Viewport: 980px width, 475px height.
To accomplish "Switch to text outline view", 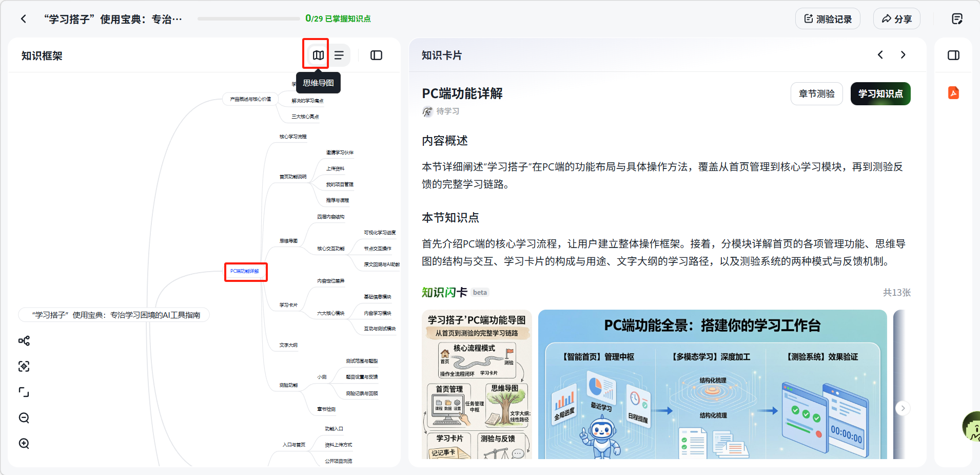I will tap(339, 55).
